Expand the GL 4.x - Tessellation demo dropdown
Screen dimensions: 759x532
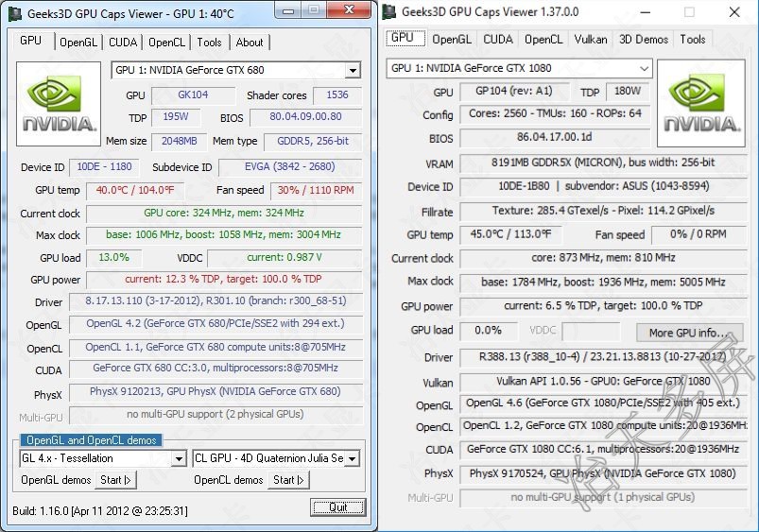pyautogui.click(x=179, y=458)
